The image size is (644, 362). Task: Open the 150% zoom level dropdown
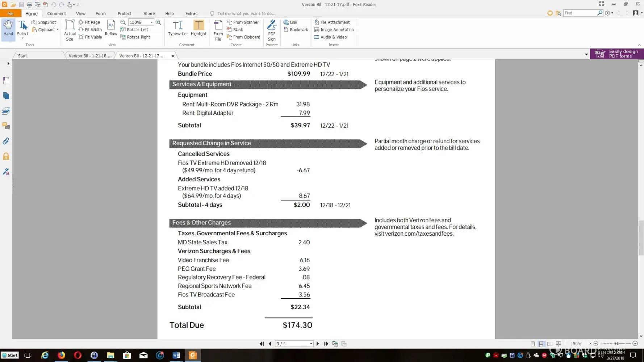pyautogui.click(x=151, y=22)
